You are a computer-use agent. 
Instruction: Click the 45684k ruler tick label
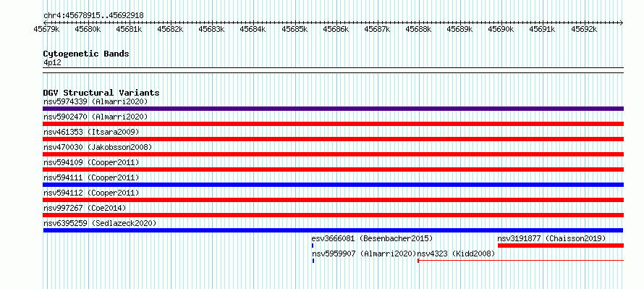coord(253,29)
